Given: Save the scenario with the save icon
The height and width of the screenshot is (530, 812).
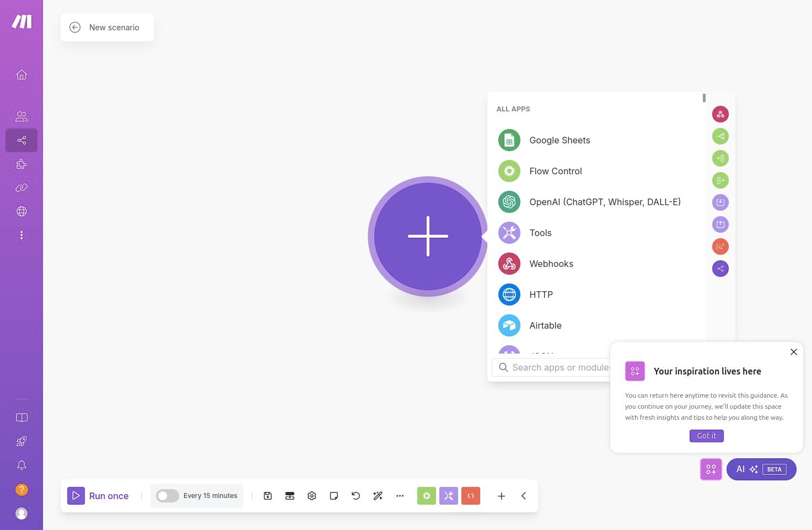Looking at the screenshot, I should (x=267, y=496).
